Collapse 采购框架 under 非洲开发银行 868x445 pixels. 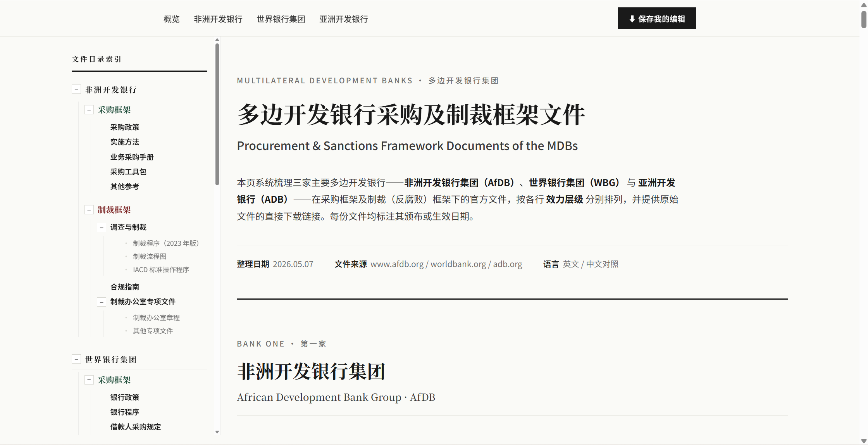point(89,110)
